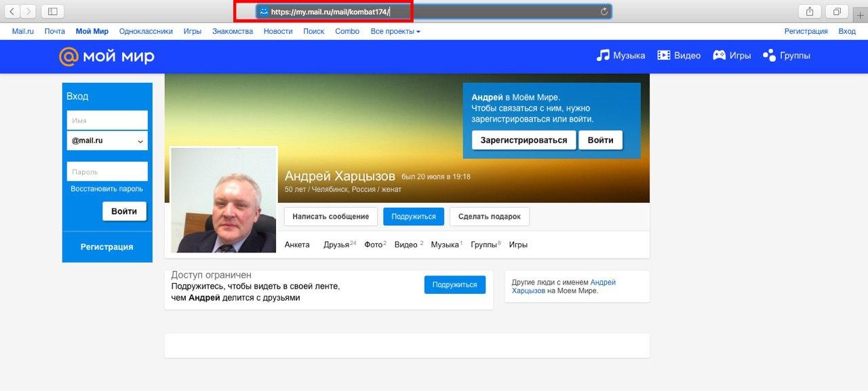Click Войти button in profile banner
Screen dimensions: 868x391
(601, 140)
